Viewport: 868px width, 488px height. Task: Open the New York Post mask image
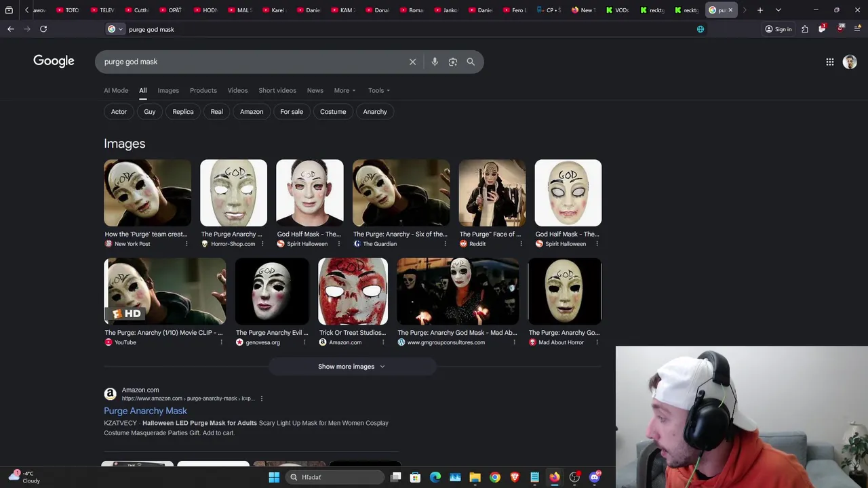point(147,193)
